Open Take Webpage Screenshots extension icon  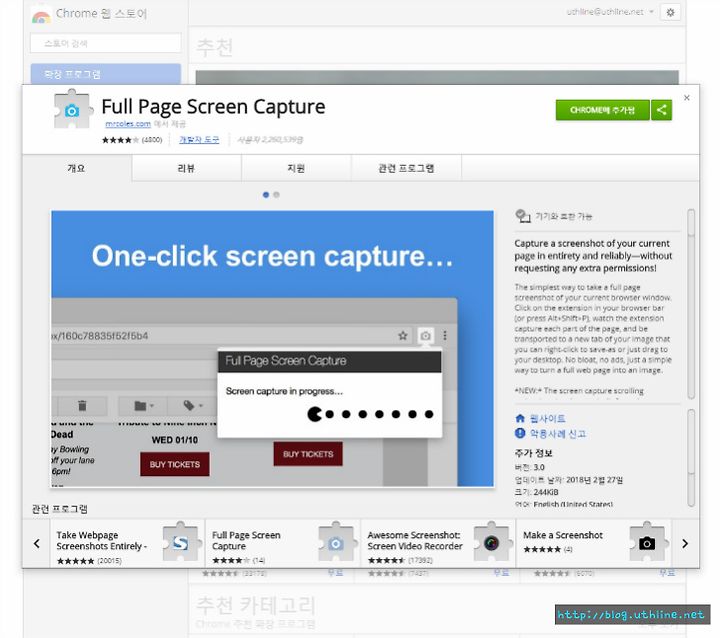pyautogui.click(x=181, y=542)
